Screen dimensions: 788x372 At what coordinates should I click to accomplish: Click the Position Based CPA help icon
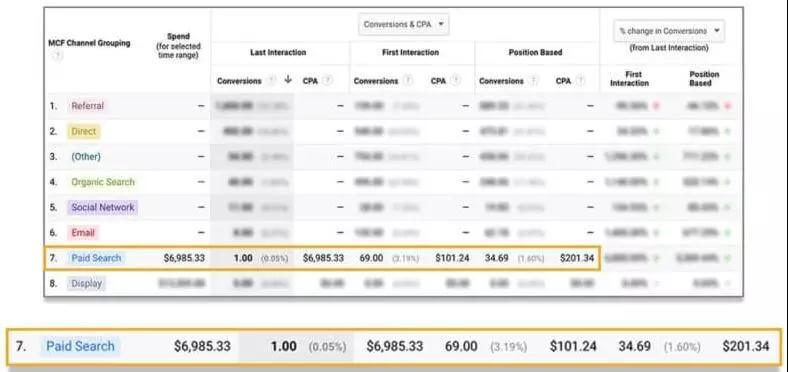point(580,80)
